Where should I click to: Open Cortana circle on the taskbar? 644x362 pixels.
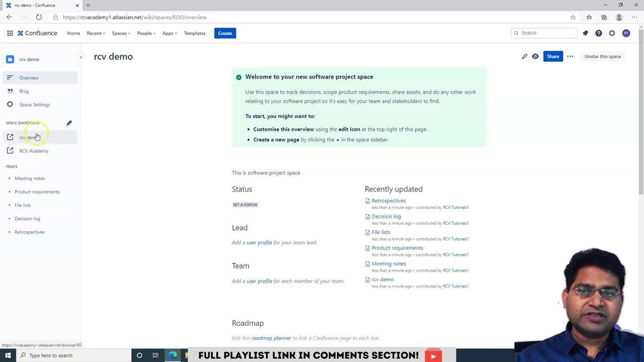[x=139, y=355]
